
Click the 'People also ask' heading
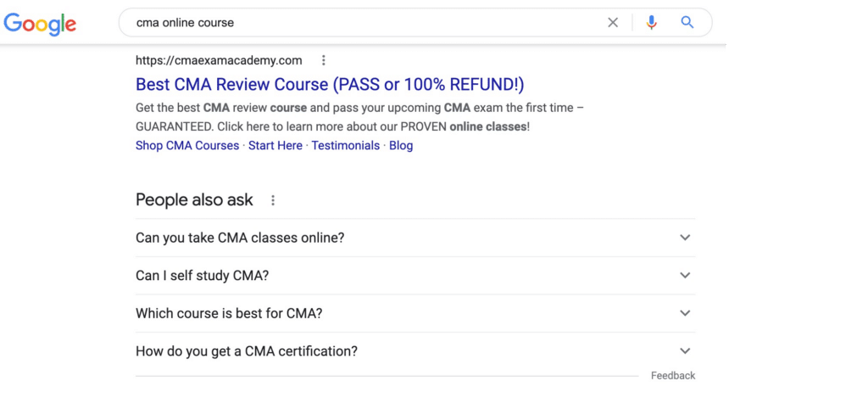coord(194,200)
